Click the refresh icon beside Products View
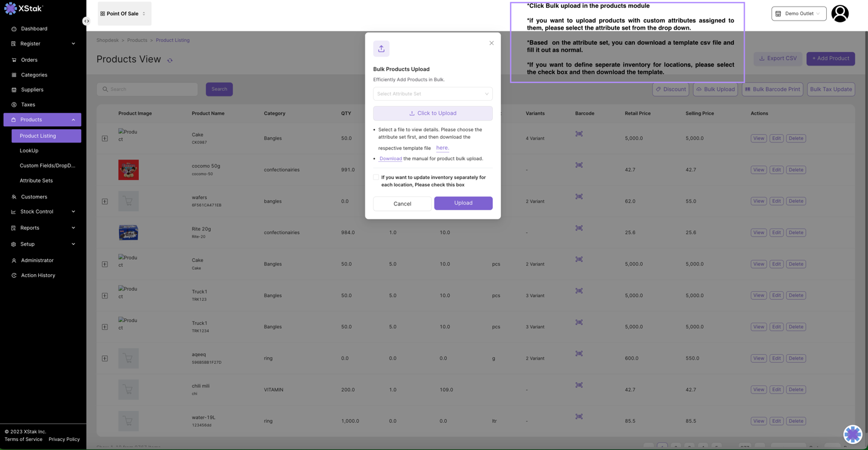The width and height of the screenshot is (868, 450). (x=170, y=60)
